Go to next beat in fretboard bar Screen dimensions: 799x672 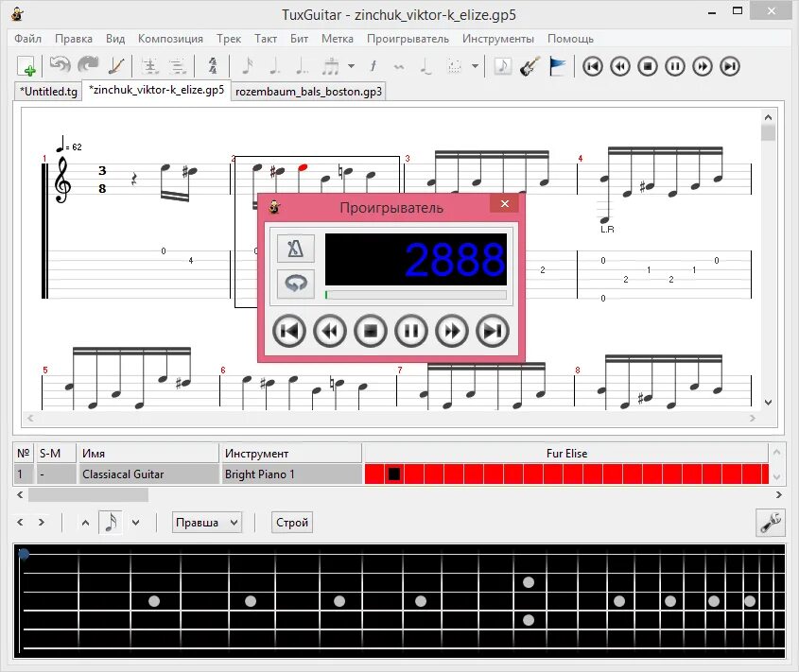click(42, 523)
